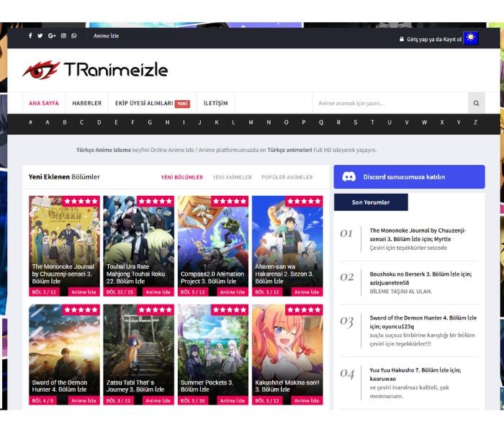Click the TRanimeizle eye logo

point(42,70)
